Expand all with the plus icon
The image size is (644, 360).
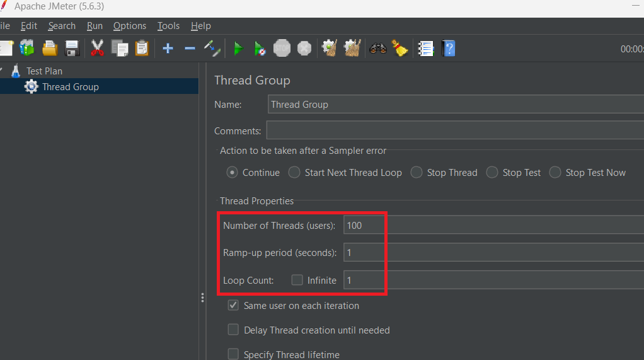[168, 49]
